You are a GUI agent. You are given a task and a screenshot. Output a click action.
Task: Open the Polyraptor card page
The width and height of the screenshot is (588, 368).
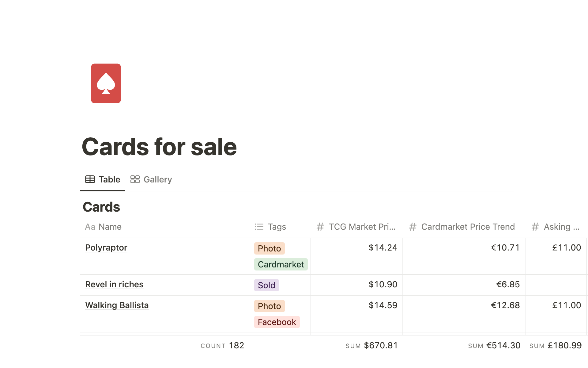pos(106,247)
